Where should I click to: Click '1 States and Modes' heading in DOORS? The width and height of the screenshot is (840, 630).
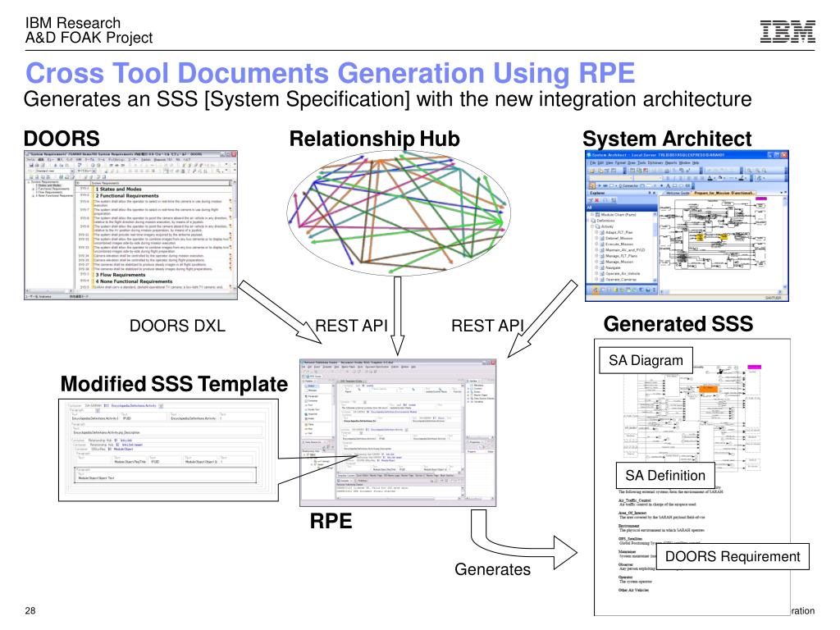click(x=118, y=189)
